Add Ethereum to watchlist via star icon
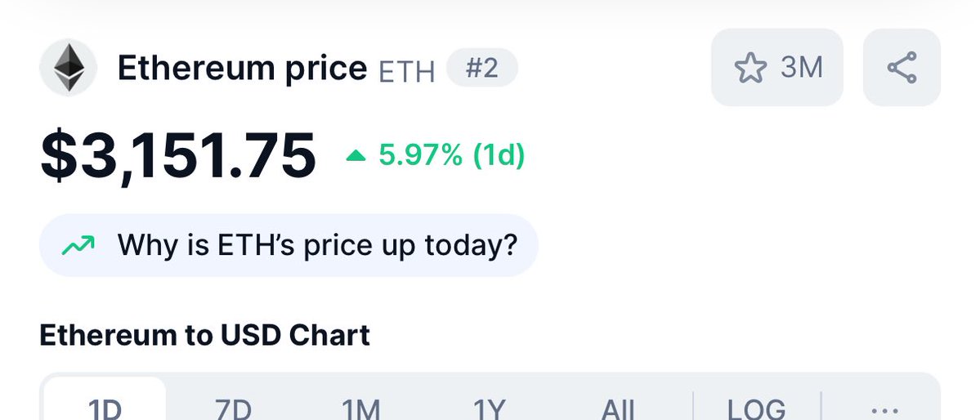The height and width of the screenshot is (420, 980). (750, 68)
